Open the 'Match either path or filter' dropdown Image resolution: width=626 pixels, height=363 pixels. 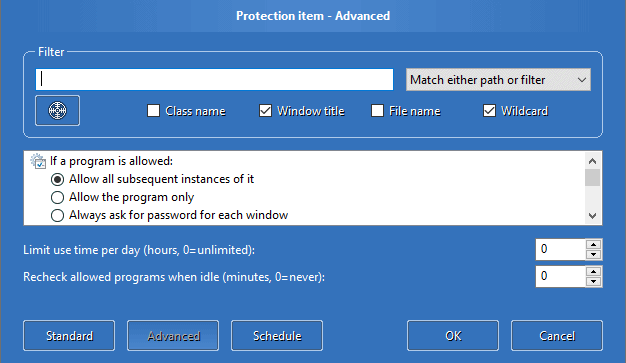[x=498, y=80]
